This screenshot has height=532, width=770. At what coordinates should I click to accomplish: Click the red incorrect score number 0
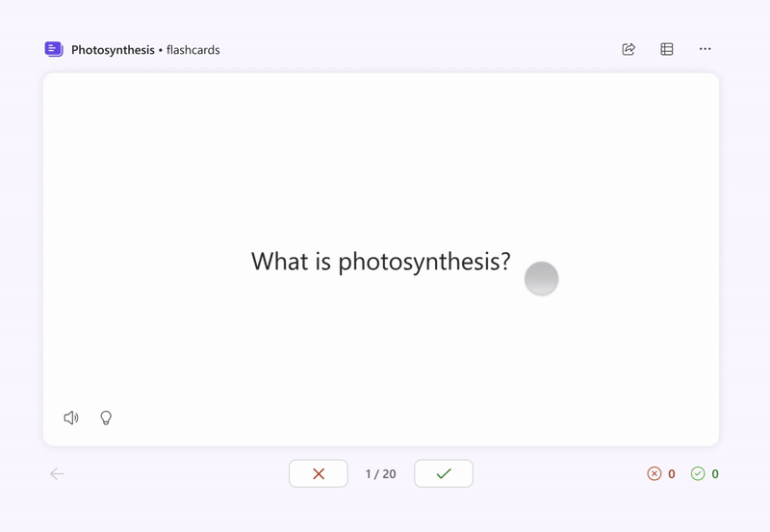(x=671, y=474)
